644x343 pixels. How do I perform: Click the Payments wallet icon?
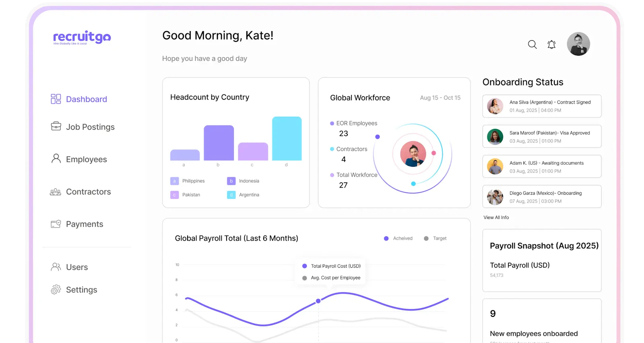click(x=56, y=224)
